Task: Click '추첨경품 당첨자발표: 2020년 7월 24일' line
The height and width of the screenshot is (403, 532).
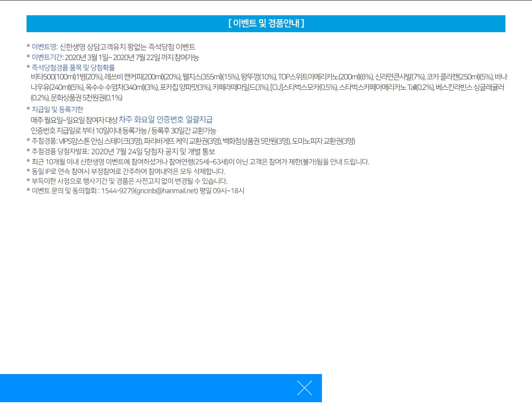Action: (x=124, y=152)
